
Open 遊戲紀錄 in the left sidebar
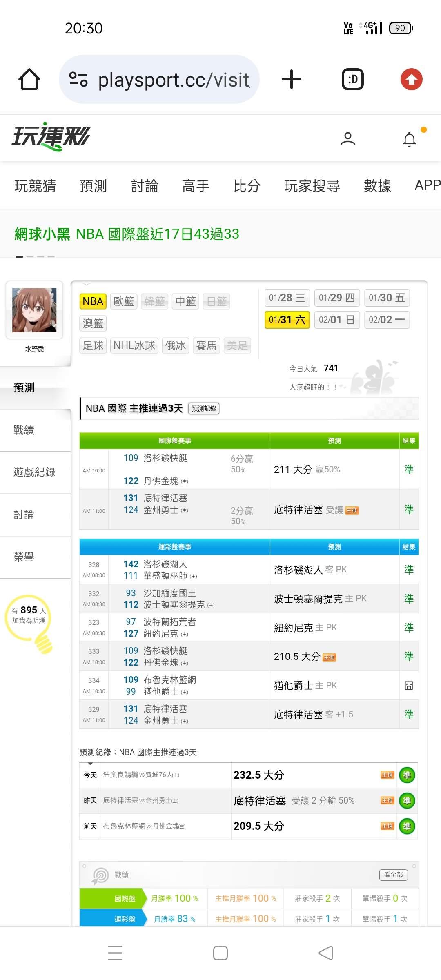tap(35, 472)
